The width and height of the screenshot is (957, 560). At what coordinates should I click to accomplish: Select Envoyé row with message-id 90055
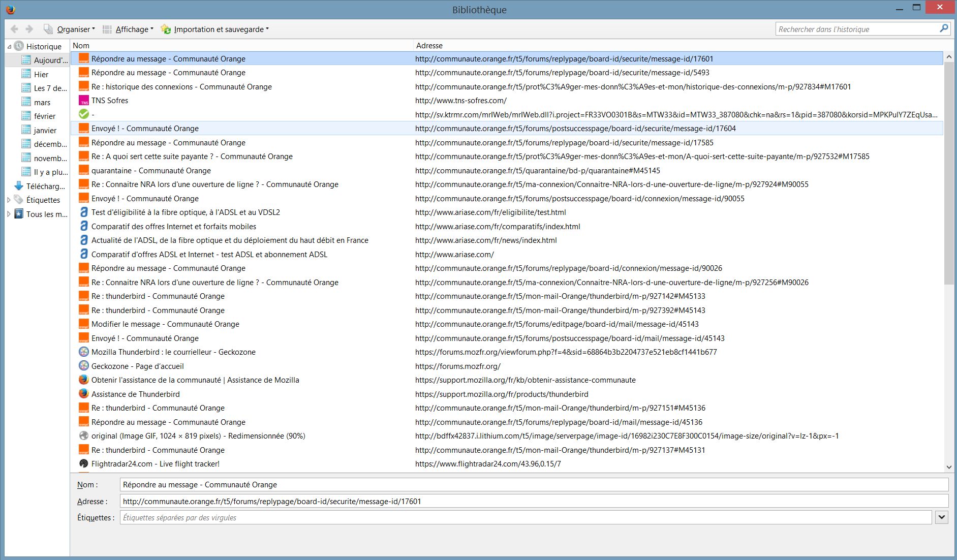coord(507,199)
